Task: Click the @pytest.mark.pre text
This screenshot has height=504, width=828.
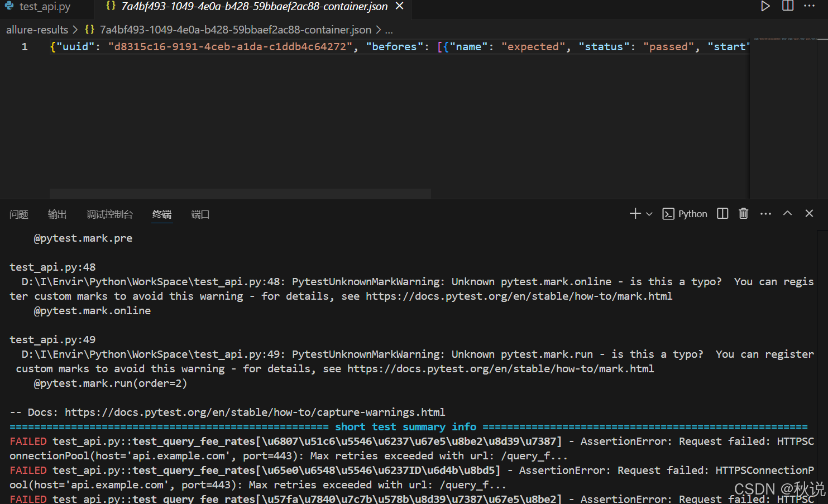Action: pyautogui.click(x=83, y=238)
